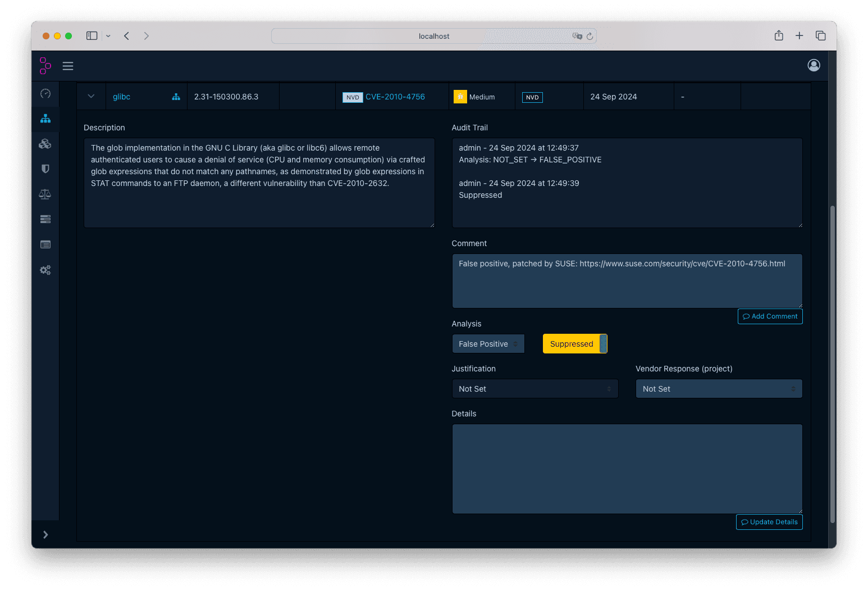Open the CVE-2010-4756 link
The image size is (868, 590).
pyautogui.click(x=395, y=97)
